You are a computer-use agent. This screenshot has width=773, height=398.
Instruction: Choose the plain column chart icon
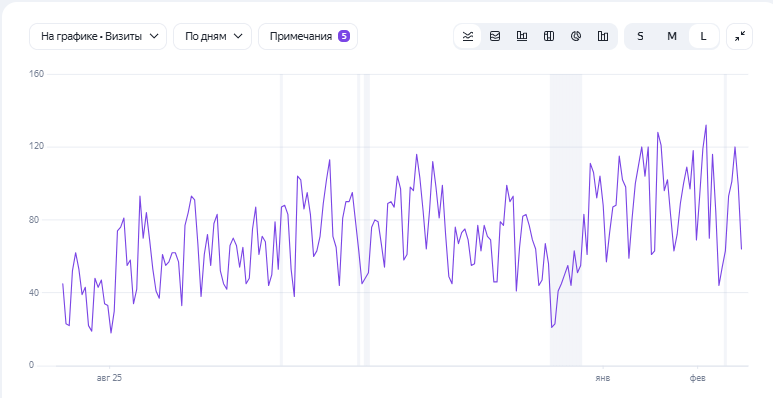[x=602, y=36]
